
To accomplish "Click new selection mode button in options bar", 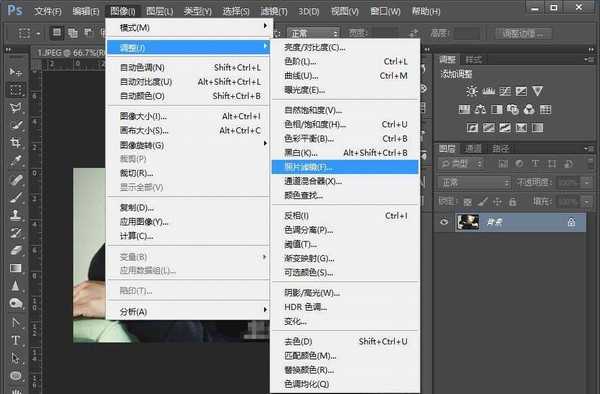I will coord(57,33).
